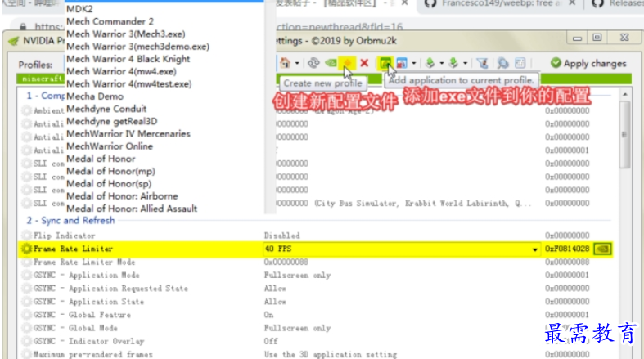Click Disabled value of Flip Indicator

click(281, 236)
